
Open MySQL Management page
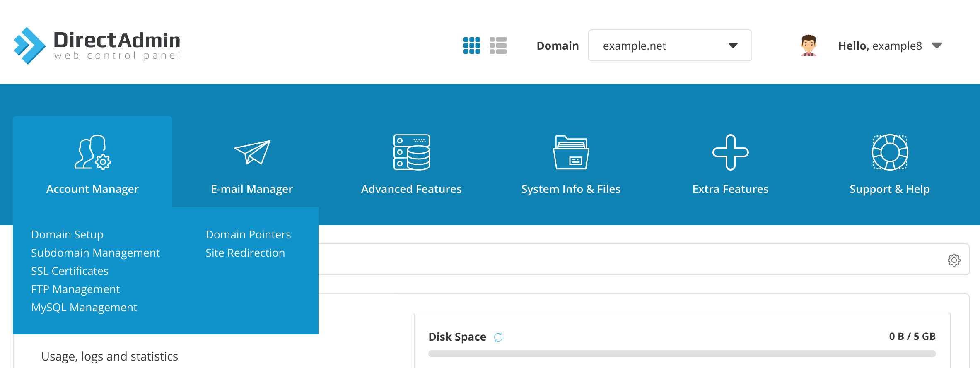pos(84,308)
